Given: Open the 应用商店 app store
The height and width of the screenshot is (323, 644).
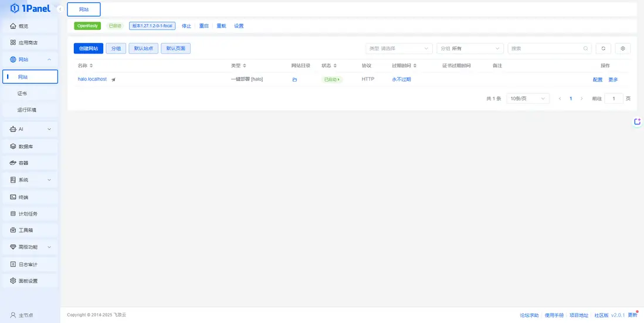Looking at the screenshot, I should tap(29, 43).
